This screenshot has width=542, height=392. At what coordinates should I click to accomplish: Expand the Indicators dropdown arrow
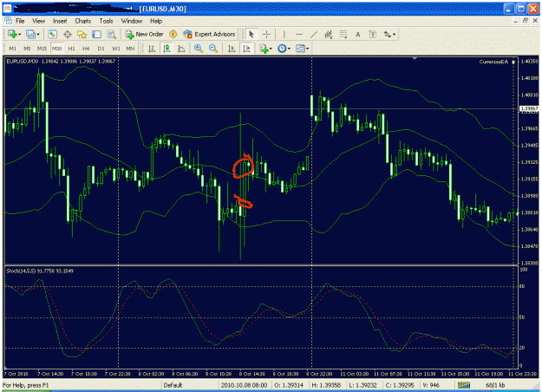271,49
